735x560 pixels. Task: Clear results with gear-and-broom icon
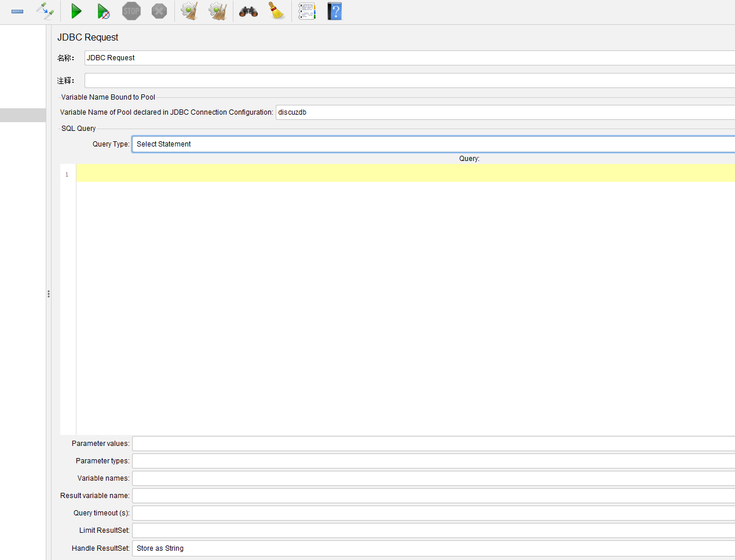[x=189, y=11]
